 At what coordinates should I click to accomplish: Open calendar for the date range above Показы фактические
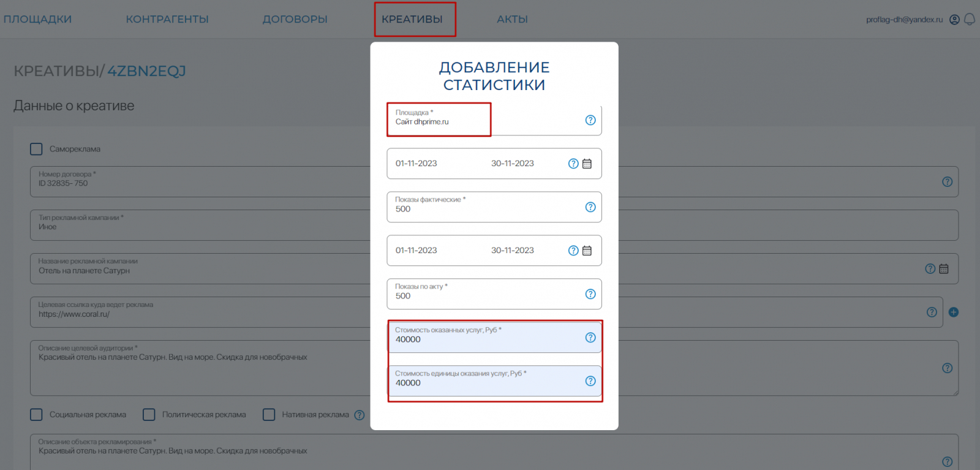(587, 164)
